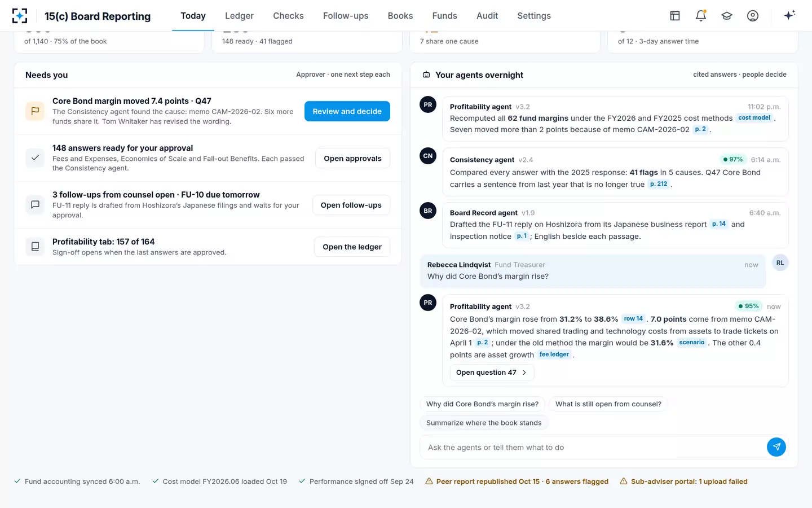Image resolution: width=812 pixels, height=508 pixels.
Task: Click the CN Consistency agent avatar
Action: point(428,156)
